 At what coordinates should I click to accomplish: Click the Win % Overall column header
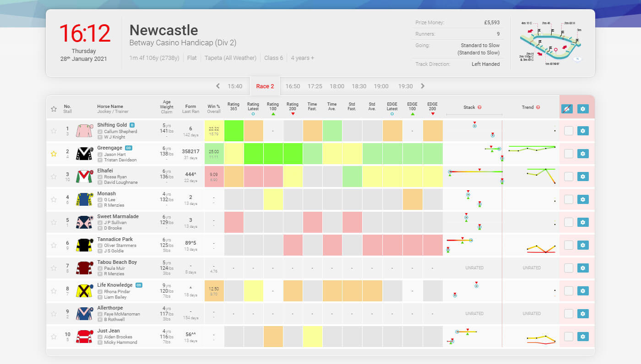(213, 107)
